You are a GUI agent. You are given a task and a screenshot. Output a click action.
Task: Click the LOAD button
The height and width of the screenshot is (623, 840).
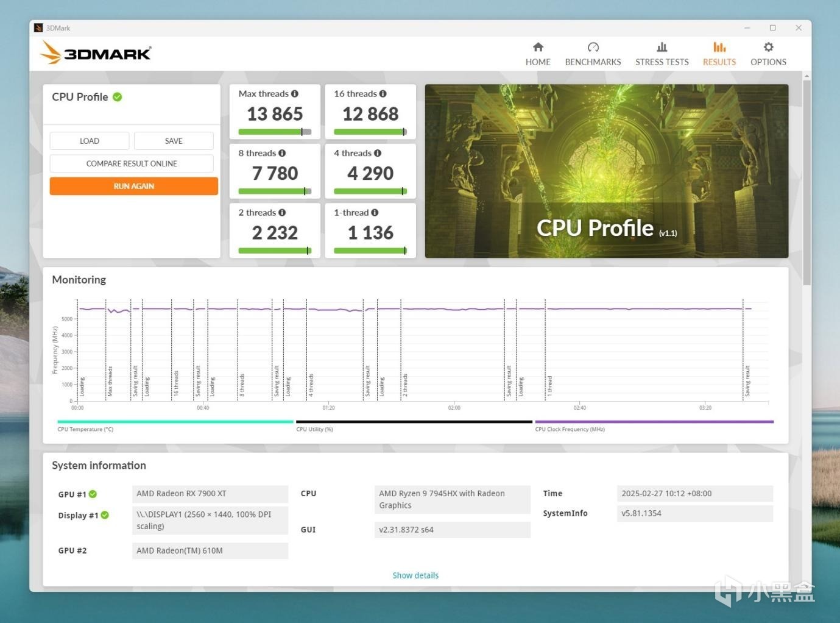[90, 141]
